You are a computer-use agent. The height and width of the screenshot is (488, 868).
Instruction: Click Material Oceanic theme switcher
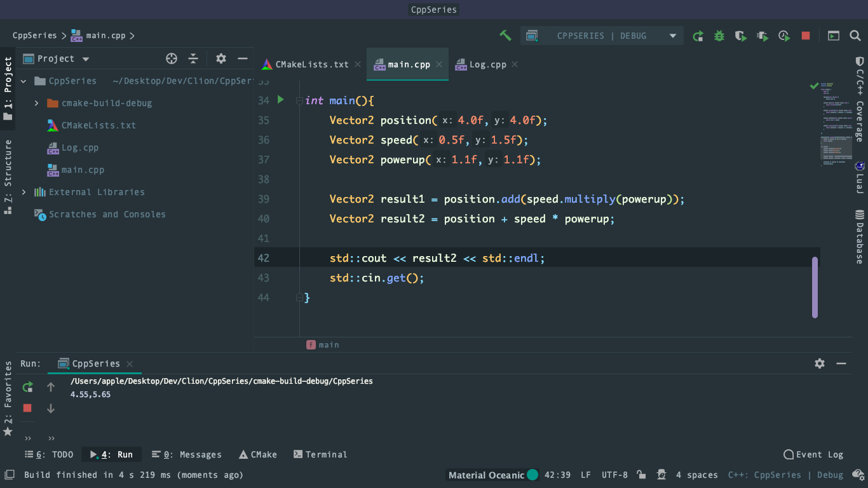click(x=493, y=475)
